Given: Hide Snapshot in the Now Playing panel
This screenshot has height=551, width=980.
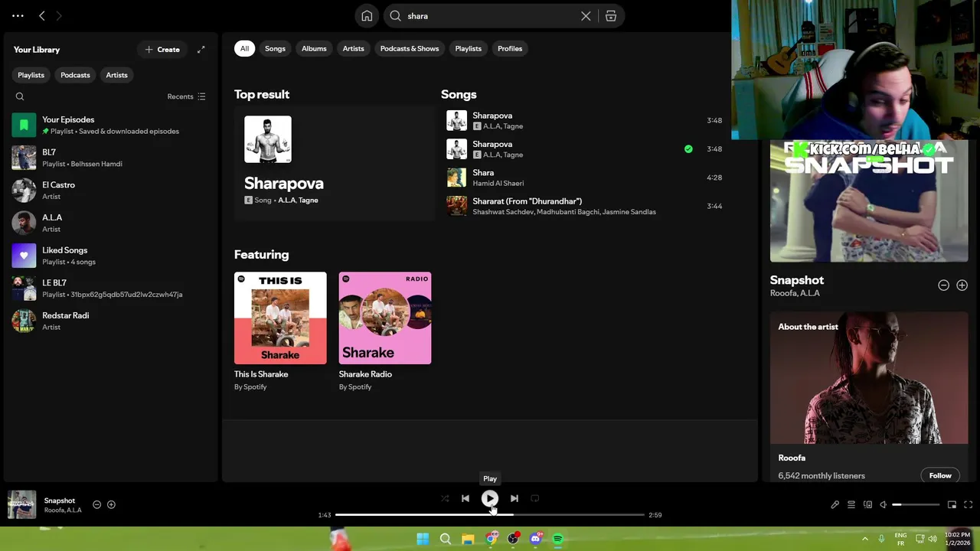Looking at the screenshot, I should [943, 285].
